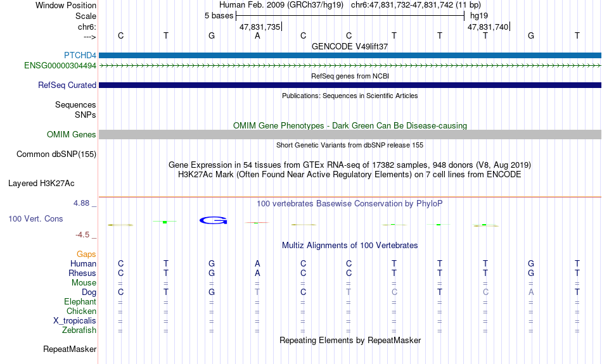Click the Scale track label
Image resolution: width=602 pixels, height=364 pixels.
[x=86, y=16]
